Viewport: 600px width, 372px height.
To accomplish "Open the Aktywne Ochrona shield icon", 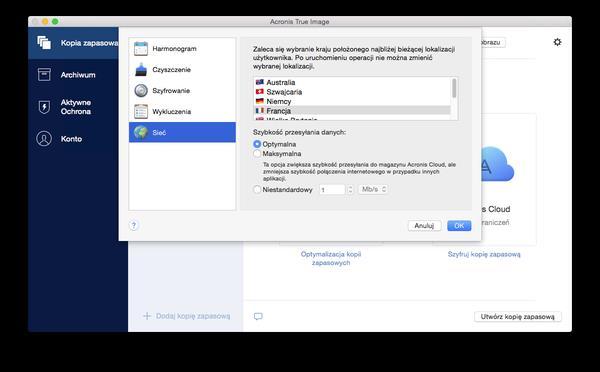I will click(x=44, y=107).
